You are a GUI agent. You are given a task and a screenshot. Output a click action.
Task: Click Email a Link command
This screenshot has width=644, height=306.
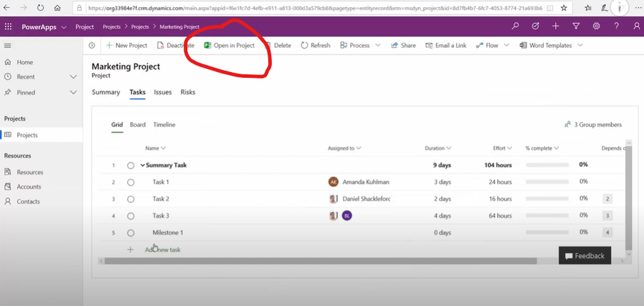[445, 46]
